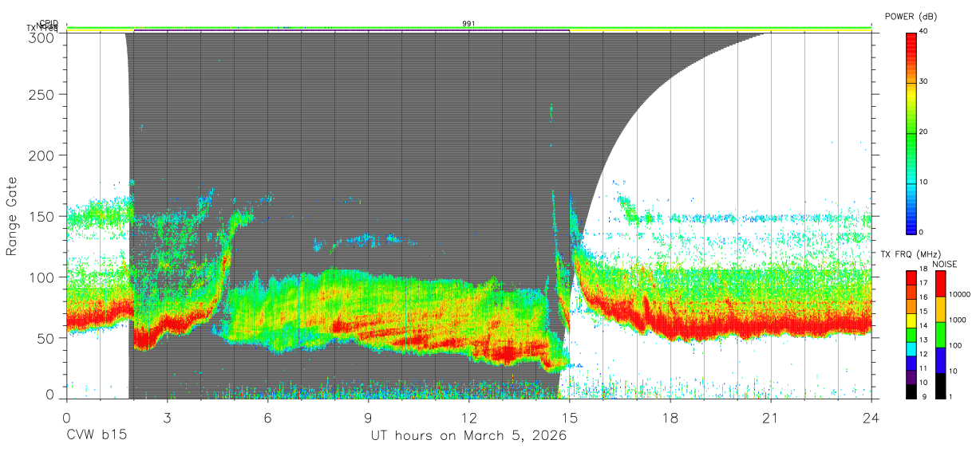This screenshot has height=452, width=980.
Task: Select the purple 10-11 MHz frequency swatch
Action: [911, 375]
